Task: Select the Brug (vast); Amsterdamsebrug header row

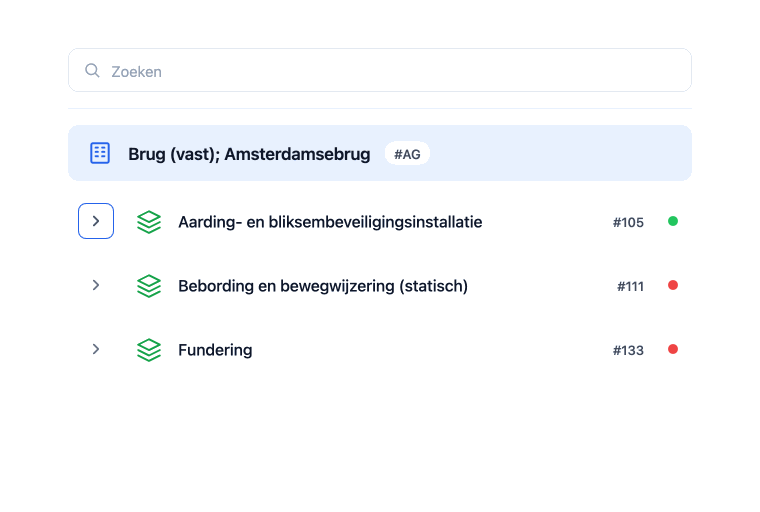Action: click(x=380, y=153)
